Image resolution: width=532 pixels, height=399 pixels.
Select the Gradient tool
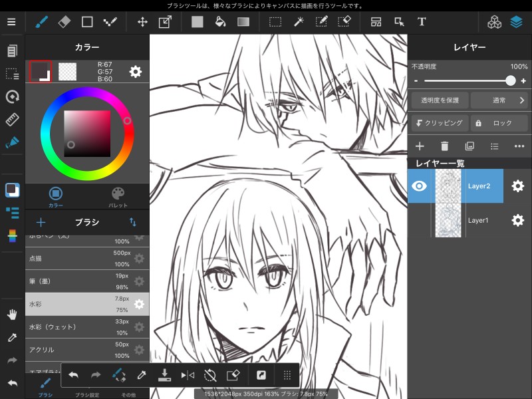tap(243, 22)
